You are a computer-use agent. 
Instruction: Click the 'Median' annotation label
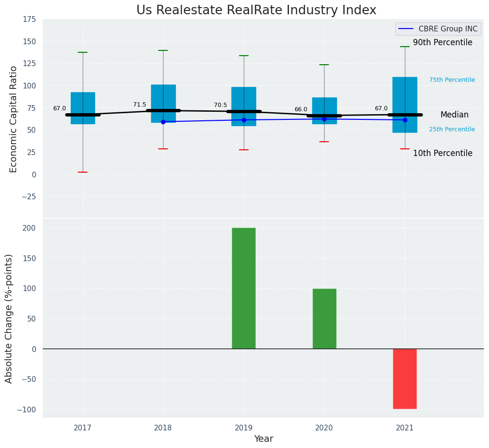tap(454, 115)
